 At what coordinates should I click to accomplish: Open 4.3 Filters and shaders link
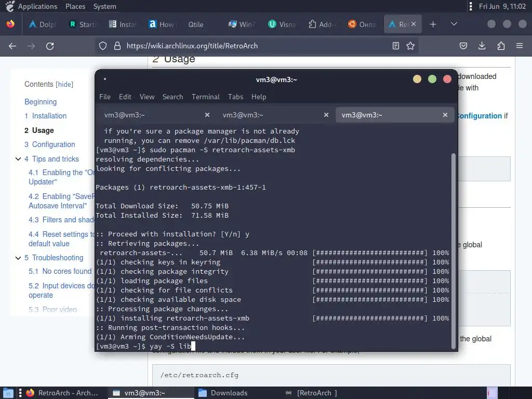click(x=61, y=220)
